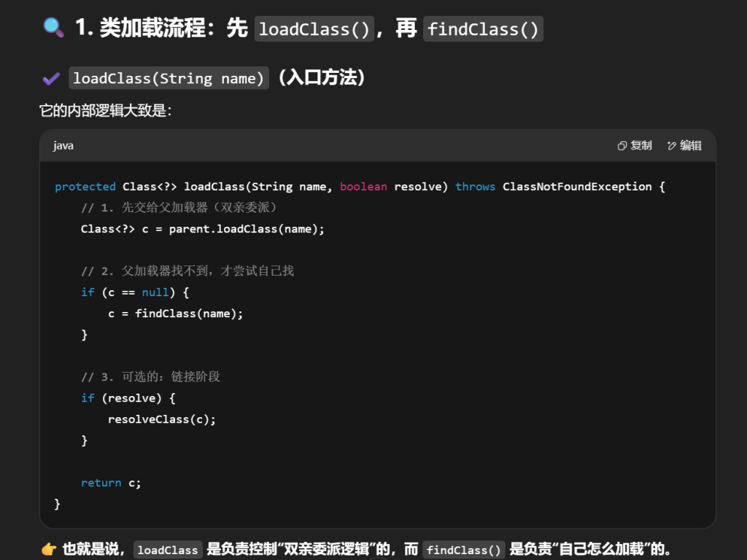Click the resolveClass(c); statement
Image resolution: width=747 pixels, height=560 pixels.
click(162, 419)
